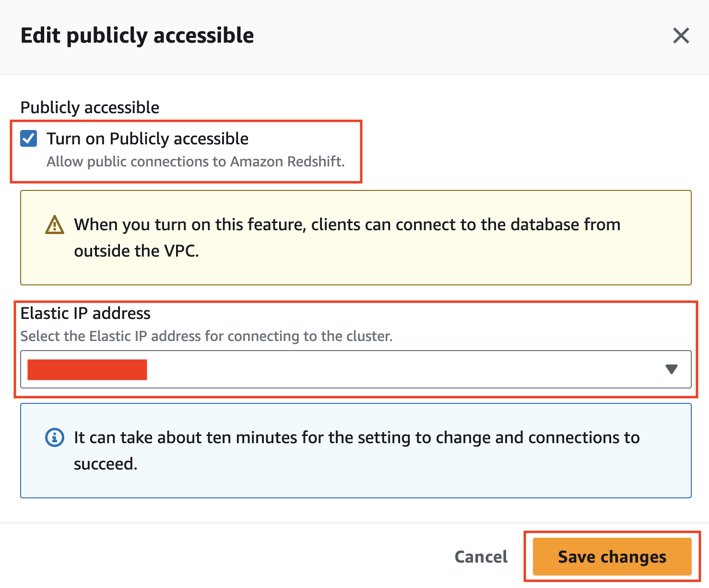Click the redacted Elastic IP value
The height and width of the screenshot is (588, 709).
87,370
